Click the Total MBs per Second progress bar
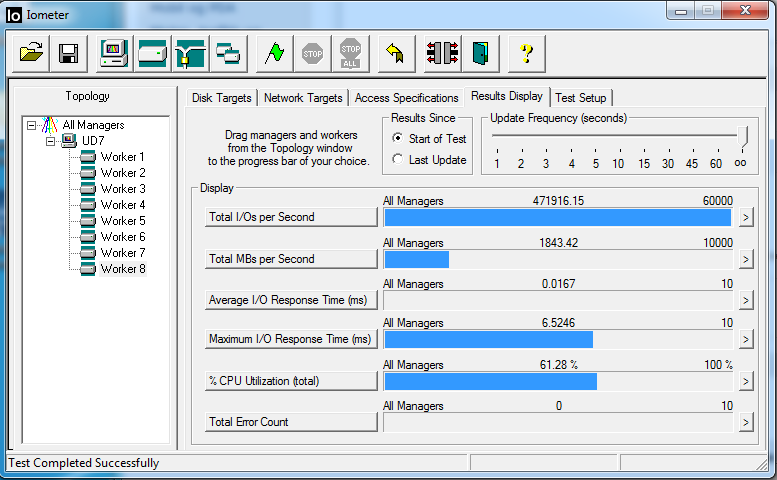This screenshot has width=777, height=480. 558,260
